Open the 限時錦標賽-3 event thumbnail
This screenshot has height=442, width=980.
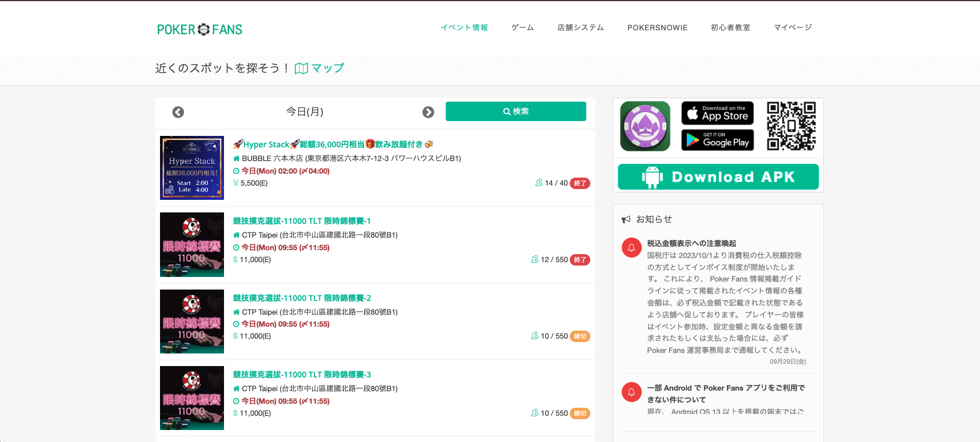click(x=192, y=398)
